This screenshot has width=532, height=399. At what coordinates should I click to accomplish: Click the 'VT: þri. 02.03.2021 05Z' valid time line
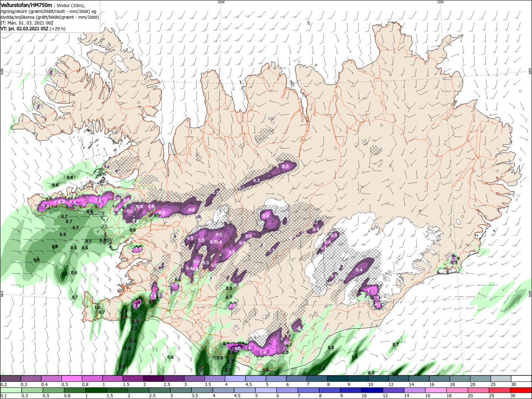pyautogui.click(x=25, y=29)
